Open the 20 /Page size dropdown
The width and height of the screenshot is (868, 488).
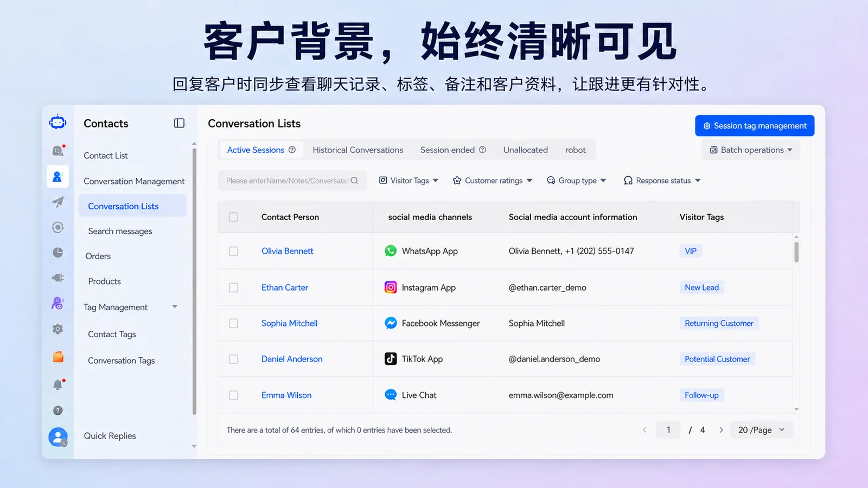(x=762, y=430)
